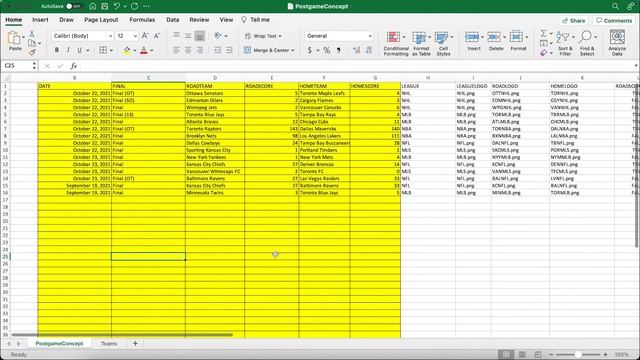Viewport: 640px width, 360px height.
Task: Click the AutoSum sigma icon
Action: click(543, 33)
